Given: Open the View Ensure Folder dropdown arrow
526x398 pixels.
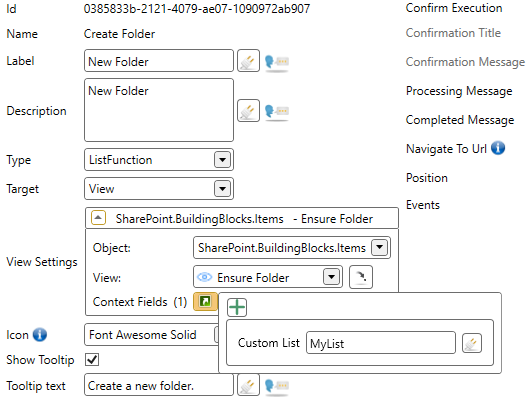Looking at the screenshot, I should point(331,277).
